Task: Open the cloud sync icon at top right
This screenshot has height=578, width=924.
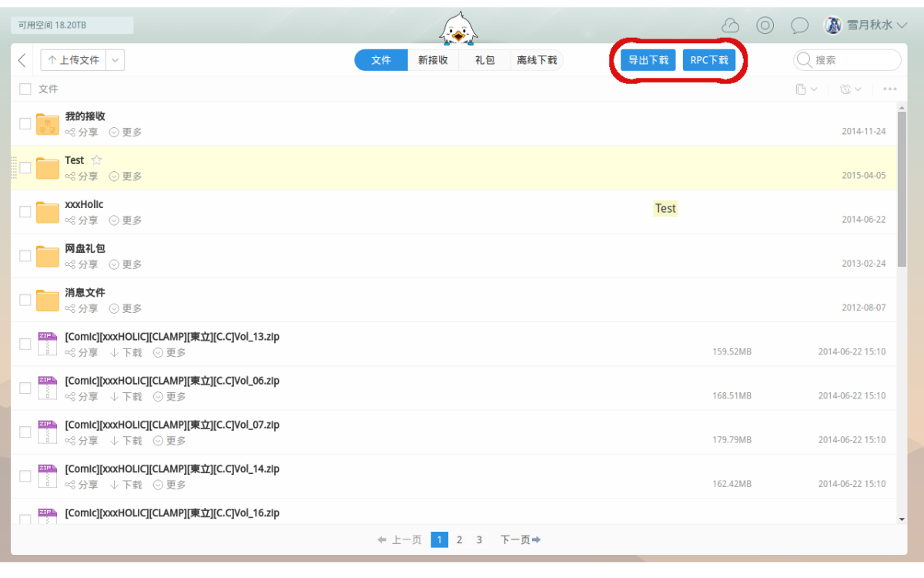Action: point(730,25)
